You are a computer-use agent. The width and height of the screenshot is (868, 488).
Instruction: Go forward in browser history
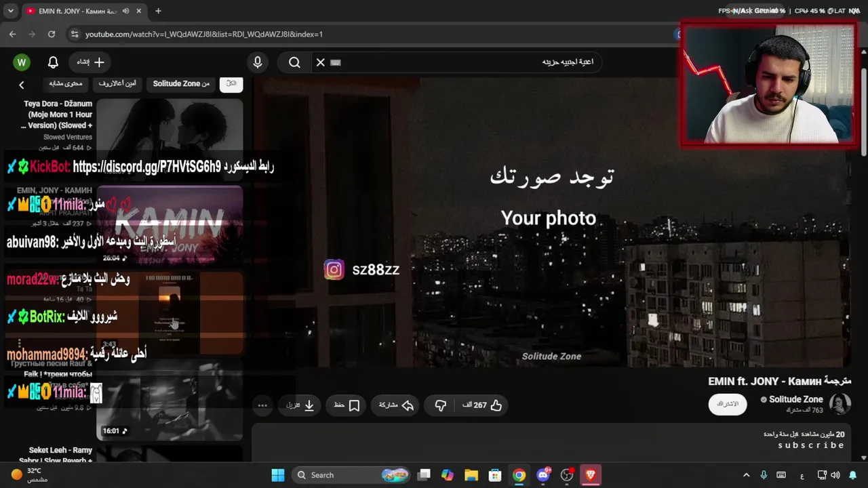pyautogui.click(x=32, y=34)
